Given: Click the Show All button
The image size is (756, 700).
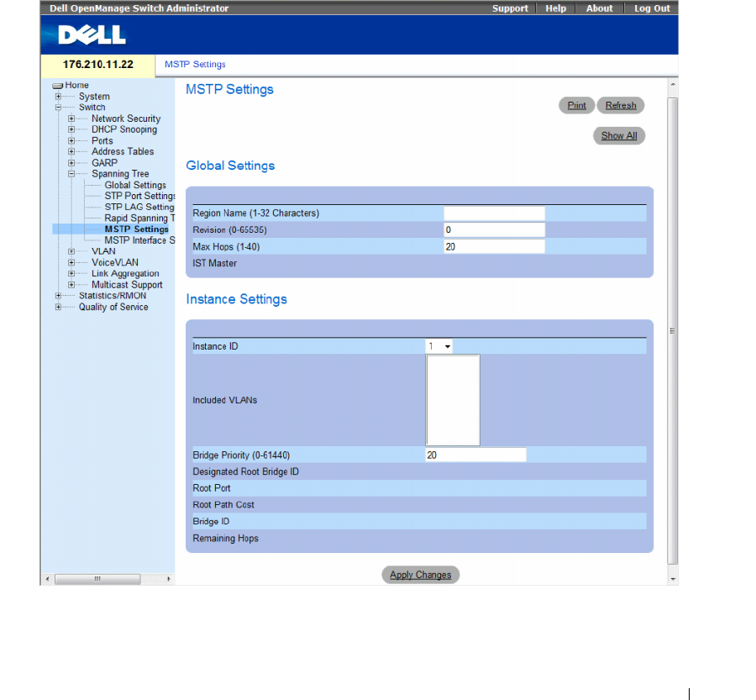Looking at the screenshot, I should pos(618,135).
